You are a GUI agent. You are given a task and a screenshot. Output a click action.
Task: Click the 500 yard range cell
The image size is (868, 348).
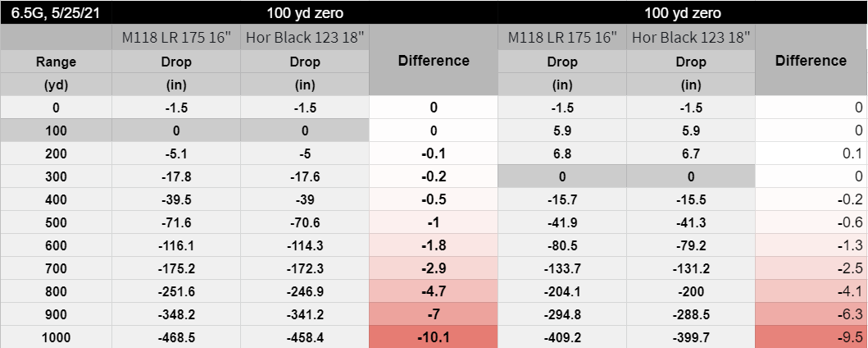tap(56, 222)
